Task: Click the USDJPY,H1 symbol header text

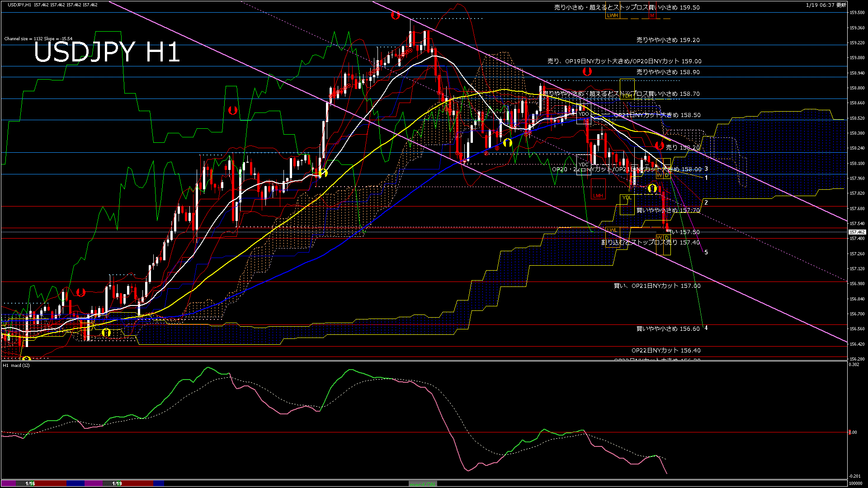Action: (x=19, y=5)
